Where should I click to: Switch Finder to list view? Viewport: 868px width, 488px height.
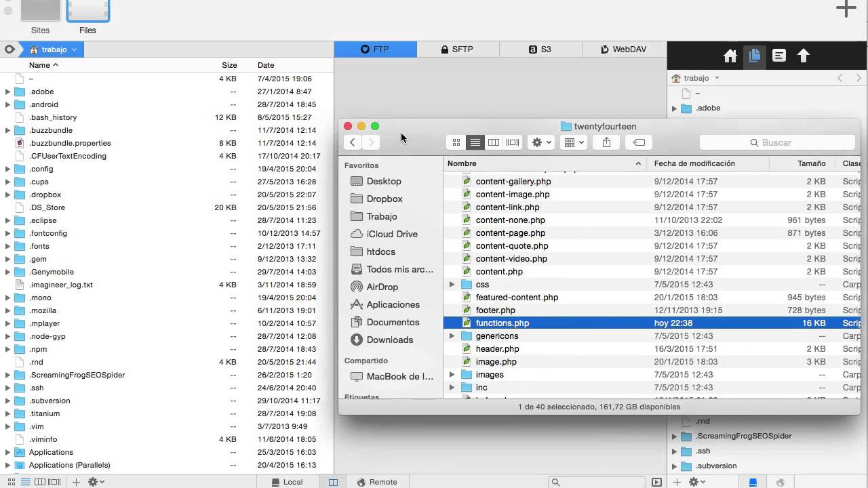point(475,142)
